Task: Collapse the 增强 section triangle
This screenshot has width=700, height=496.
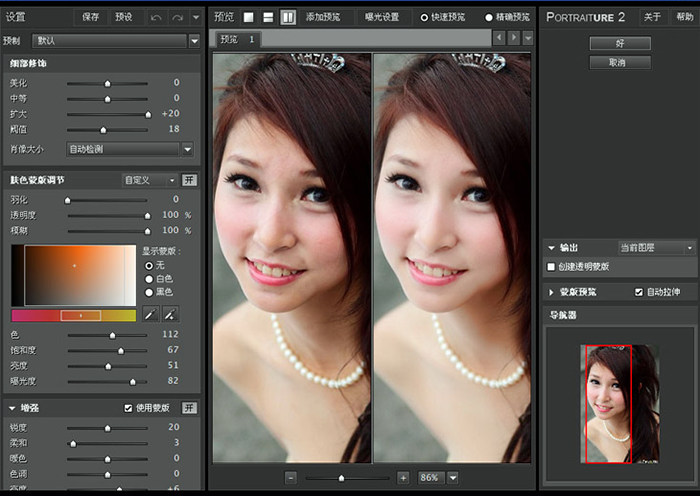Action: pos(12,408)
